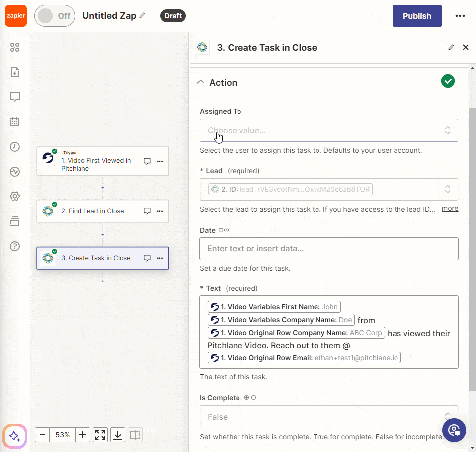Expand the Lead description with more
Image resolution: width=476 pixels, height=452 pixels.
tap(450, 209)
